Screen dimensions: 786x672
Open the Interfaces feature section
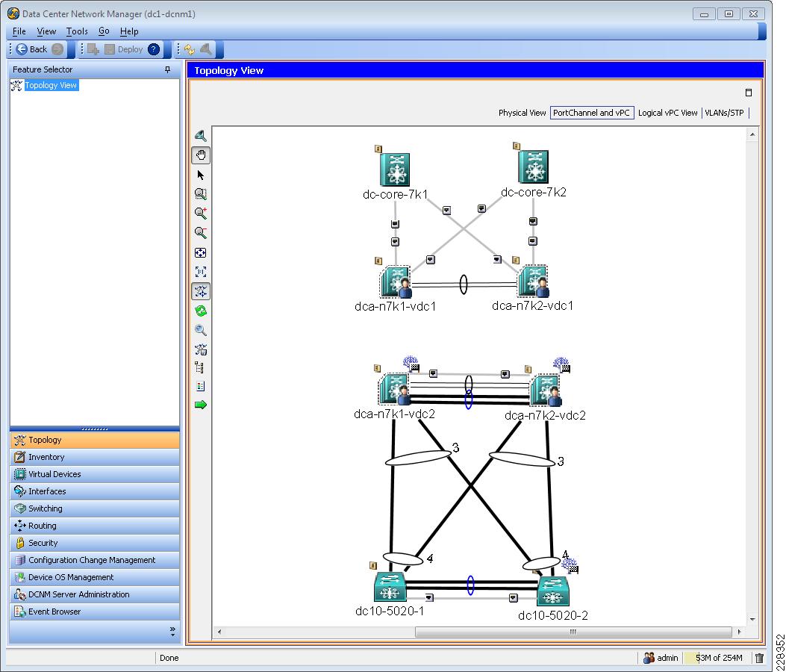tap(94, 491)
